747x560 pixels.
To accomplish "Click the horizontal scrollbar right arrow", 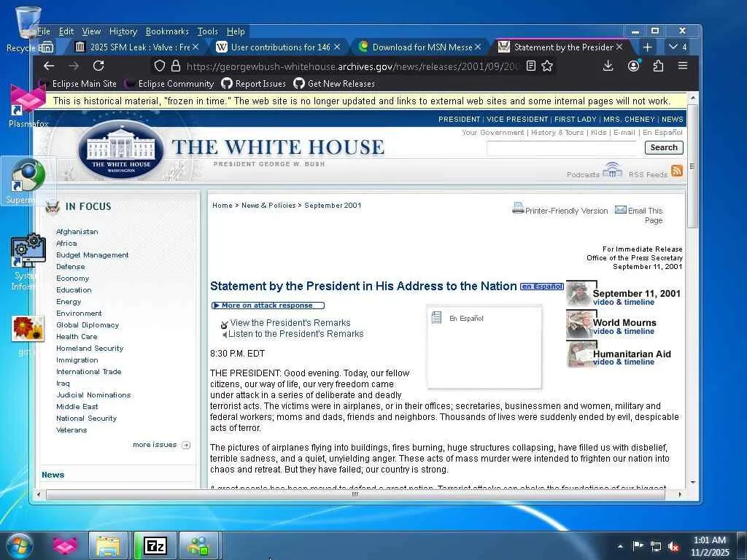I will [x=679, y=495].
